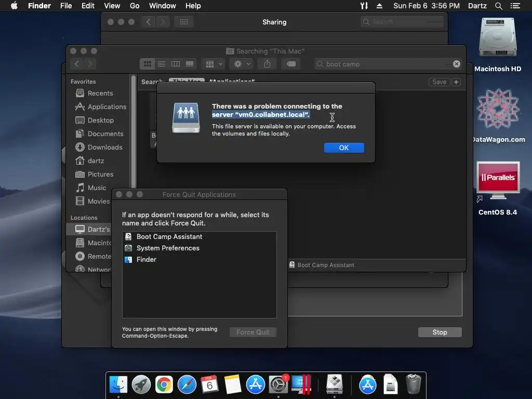Click Boot Camp Assistant in Finder path bar

point(322,265)
